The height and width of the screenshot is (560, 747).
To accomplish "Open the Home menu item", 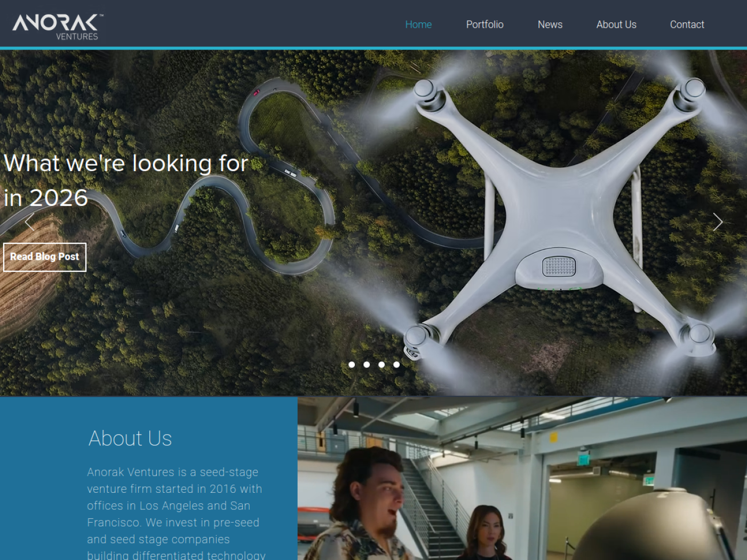I will (418, 25).
